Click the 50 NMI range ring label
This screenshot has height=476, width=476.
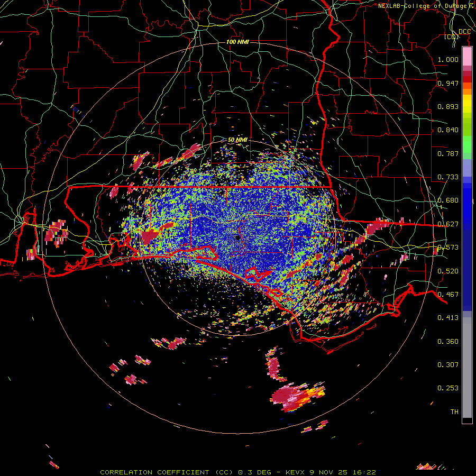[x=237, y=140]
